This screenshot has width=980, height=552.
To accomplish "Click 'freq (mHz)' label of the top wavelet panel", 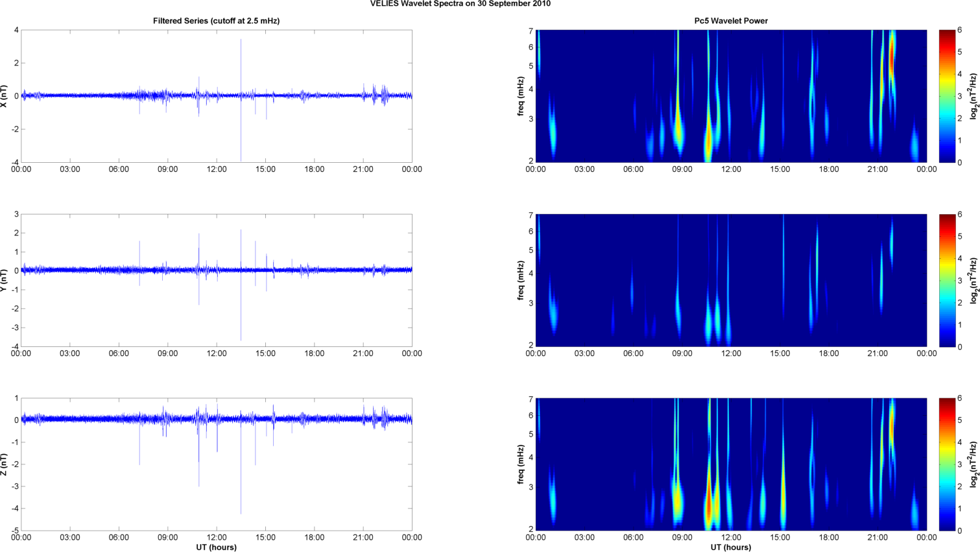I will click(x=521, y=96).
